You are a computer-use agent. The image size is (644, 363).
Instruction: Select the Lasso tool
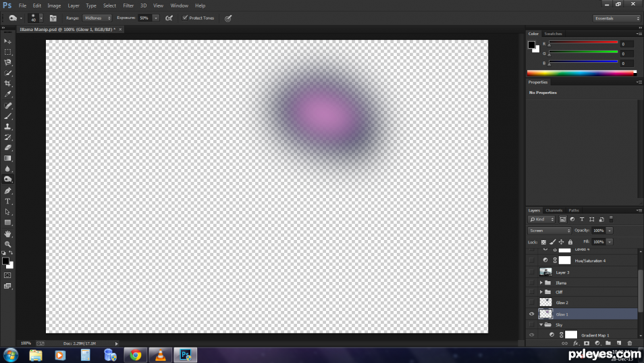(x=7, y=62)
